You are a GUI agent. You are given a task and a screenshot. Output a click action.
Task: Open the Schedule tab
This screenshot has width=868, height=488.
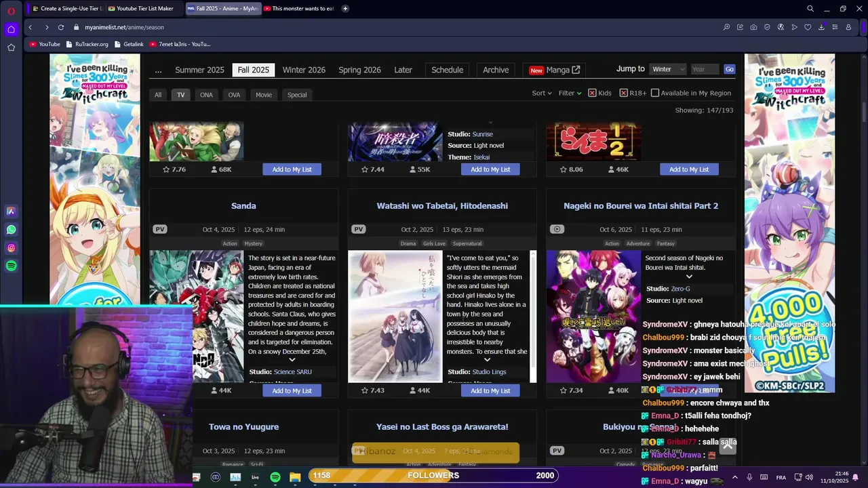tap(448, 70)
